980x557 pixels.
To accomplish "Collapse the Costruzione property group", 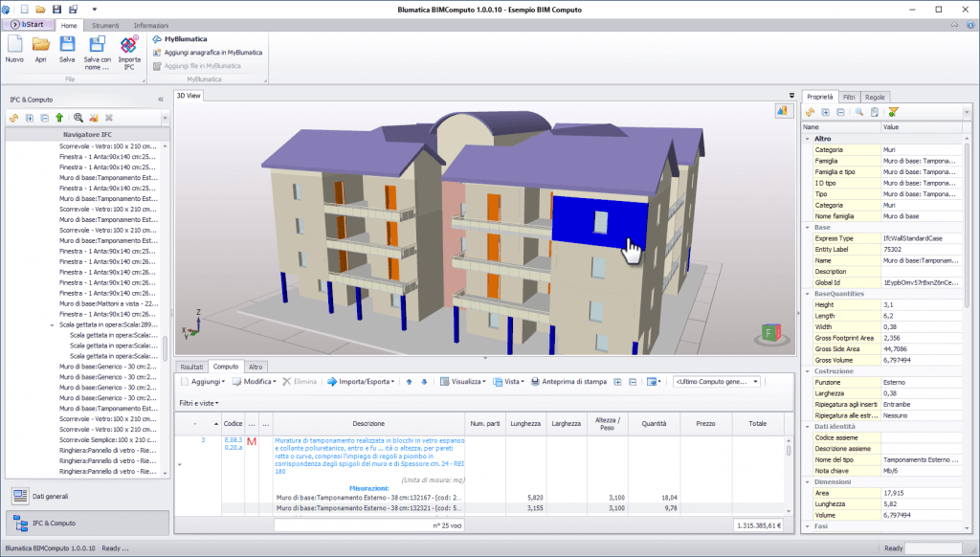I will coord(808,371).
